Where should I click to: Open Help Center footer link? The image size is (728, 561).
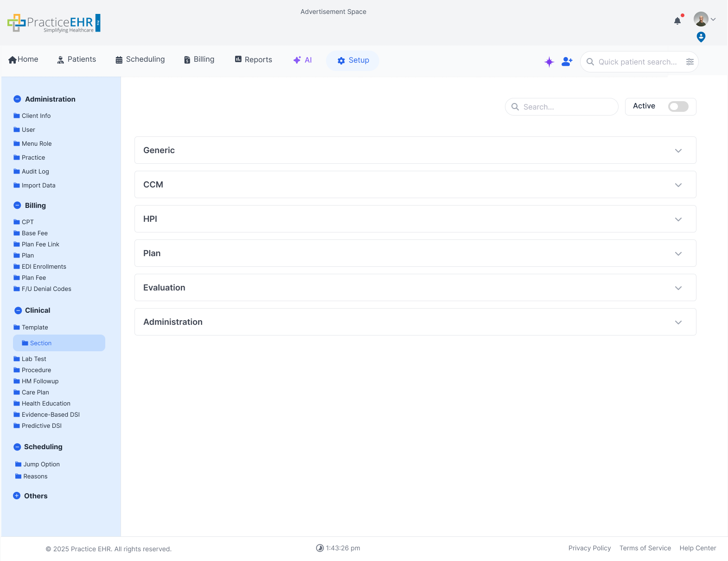pos(697,548)
